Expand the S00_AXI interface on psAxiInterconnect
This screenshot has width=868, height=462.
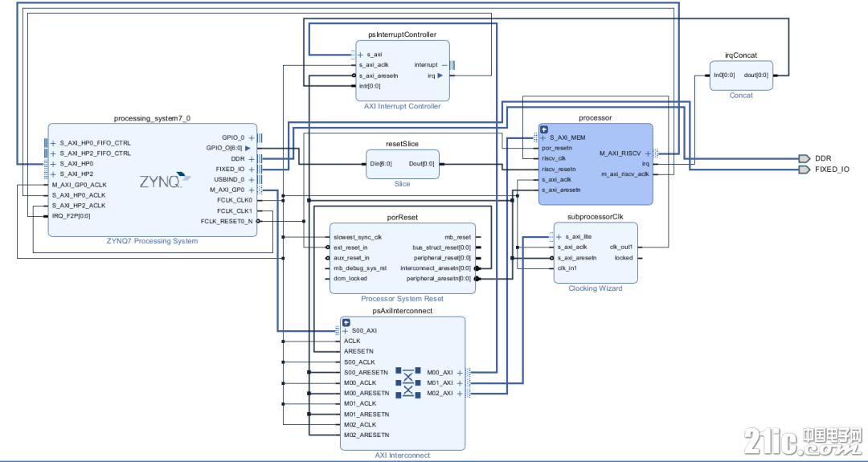tap(345, 331)
